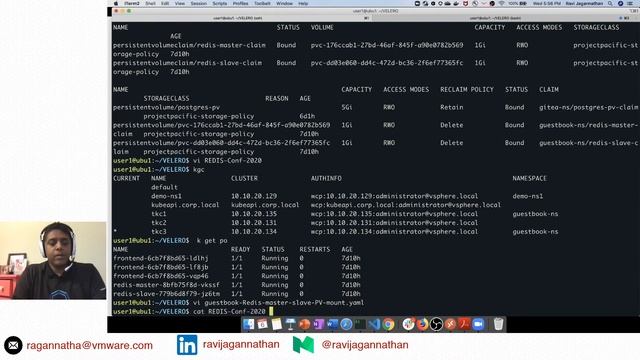Open Slack from the dock
Screen dimensions: 640x360
(x=408, y=324)
